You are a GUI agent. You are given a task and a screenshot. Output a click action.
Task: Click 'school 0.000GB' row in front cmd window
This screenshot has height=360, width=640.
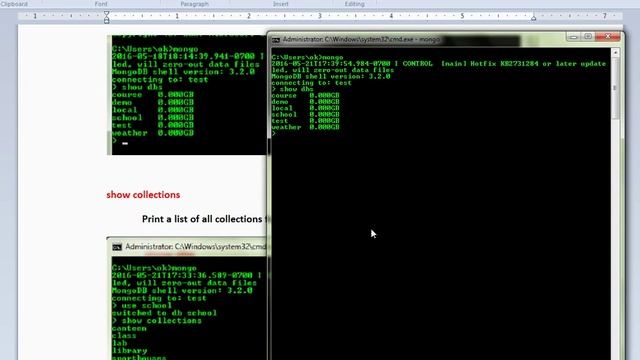(305, 114)
